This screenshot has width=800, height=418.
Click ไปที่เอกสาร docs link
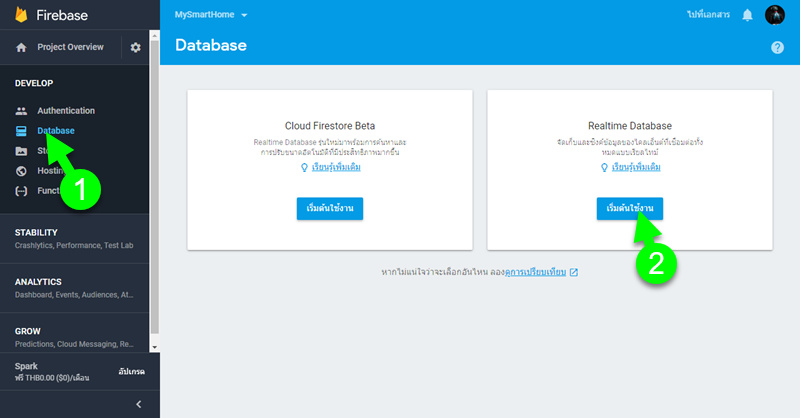(x=708, y=15)
